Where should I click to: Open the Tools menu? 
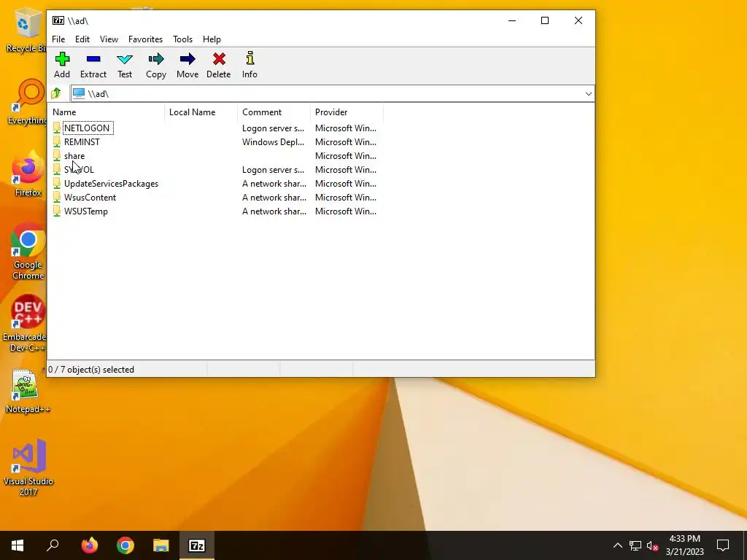[182, 39]
